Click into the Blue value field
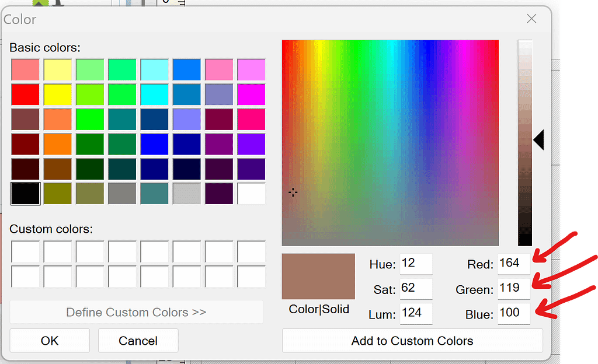Screen dimensions: 598x364 [x=513, y=313]
